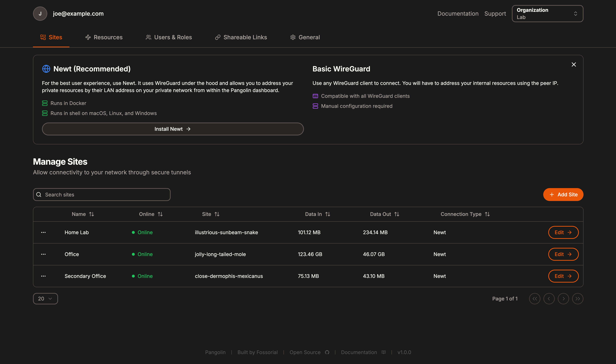Sort the table by Name column

click(83, 214)
